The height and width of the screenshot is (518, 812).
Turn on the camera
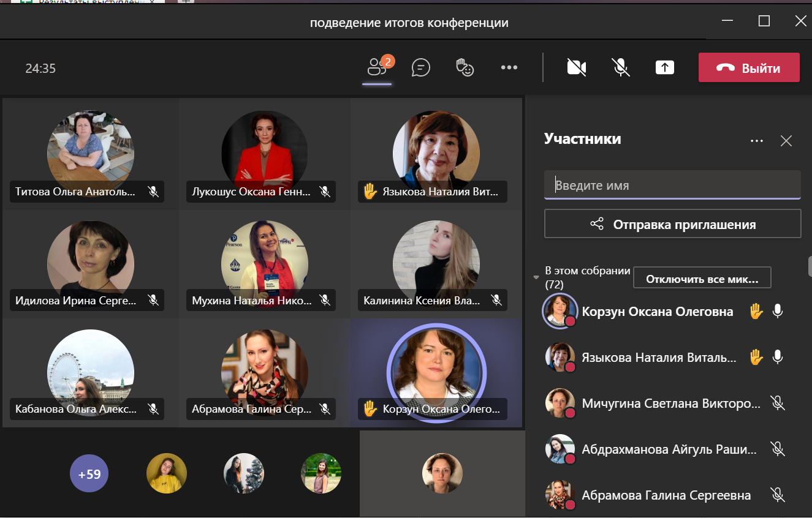click(x=577, y=67)
